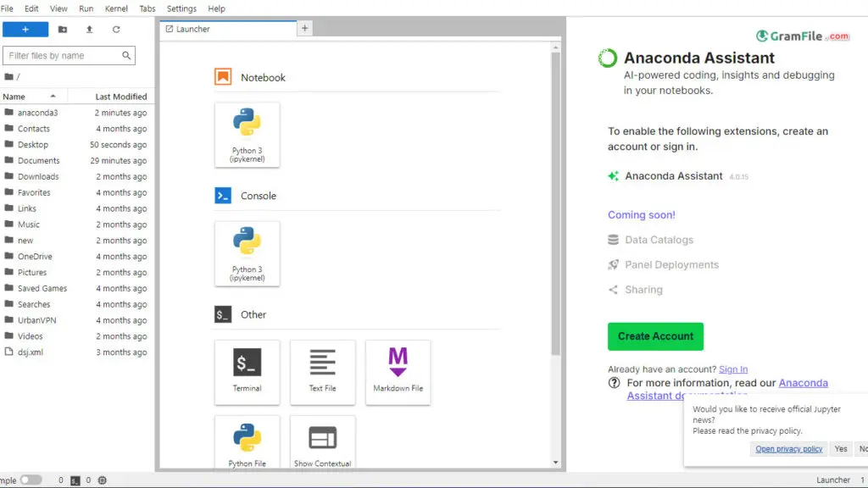868x488 pixels.
Task: Click 'Launcher' label in status bar
Action: click(x=832, y=480)
